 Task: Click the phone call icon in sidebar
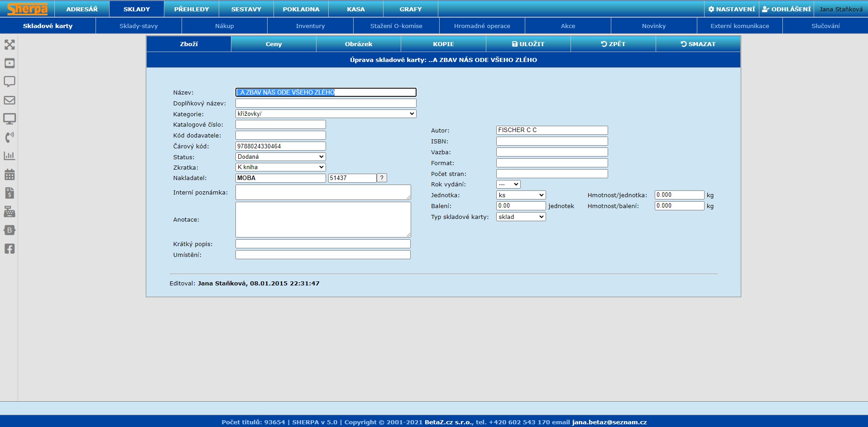pos(10,138)
